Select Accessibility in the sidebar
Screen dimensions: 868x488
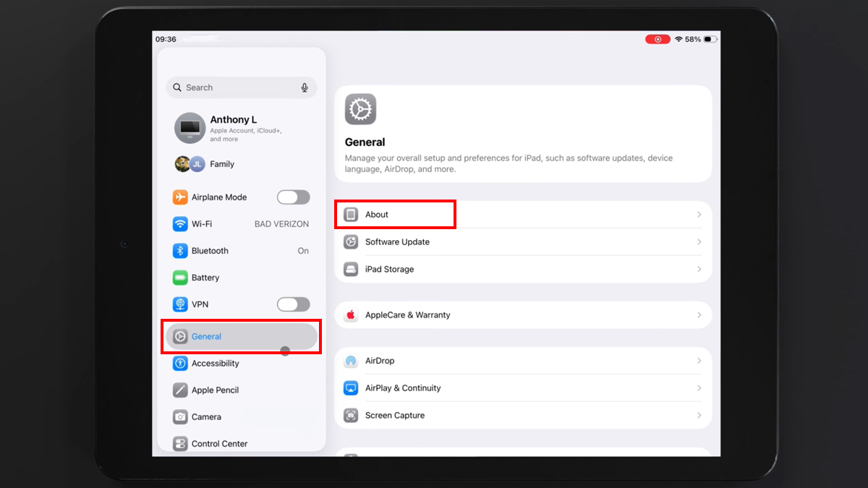pyautogui.click(x=242, y=364)
